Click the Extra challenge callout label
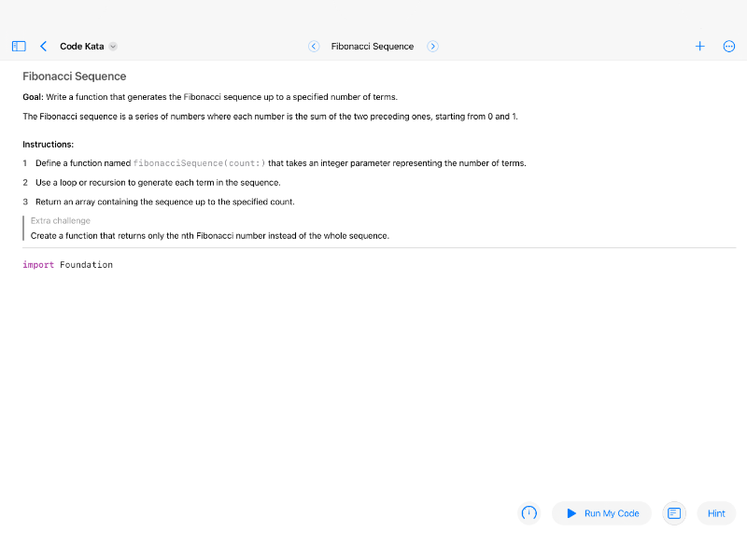This screenshot has height=560, width=747. 61,220
